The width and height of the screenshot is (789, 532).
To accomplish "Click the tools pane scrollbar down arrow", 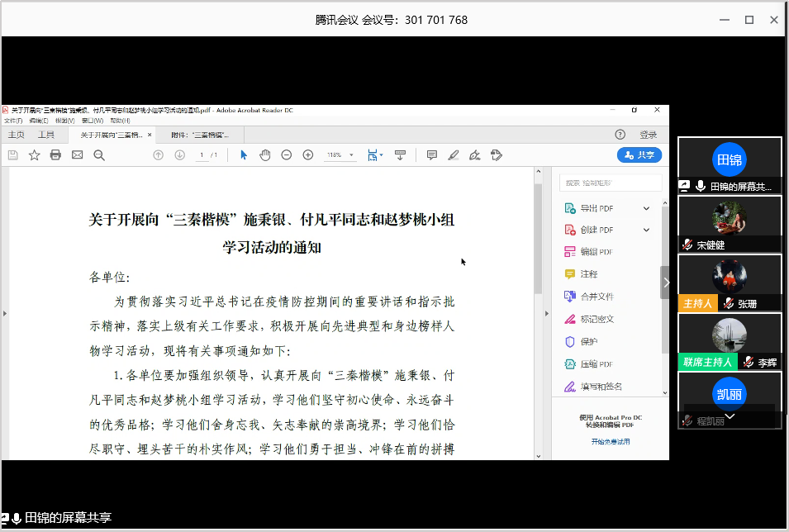I will coord(665,392).
